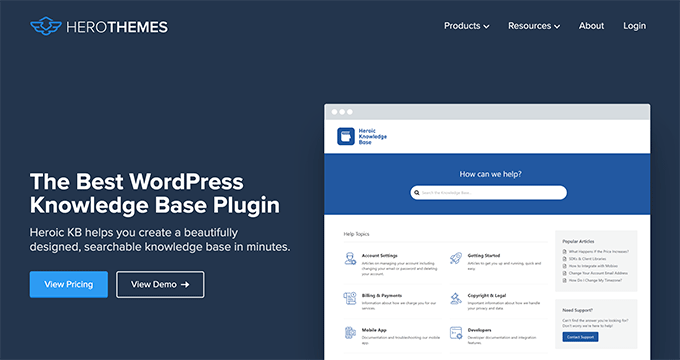The image size is (680, 360).
Task: Click the first dot in the demo window title bar
Action: [x=334, y=112]
